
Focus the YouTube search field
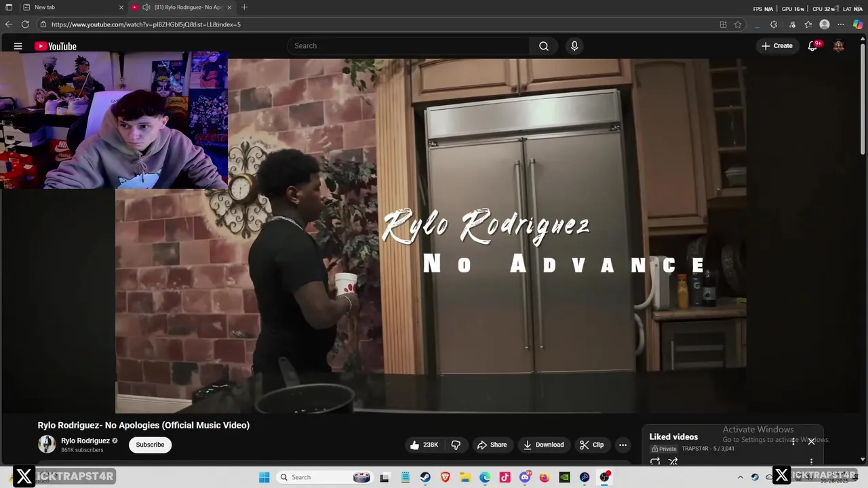coord(408,46)
